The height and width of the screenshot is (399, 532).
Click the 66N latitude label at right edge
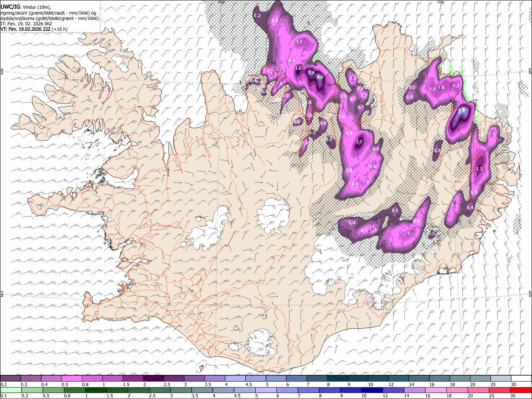530,71
